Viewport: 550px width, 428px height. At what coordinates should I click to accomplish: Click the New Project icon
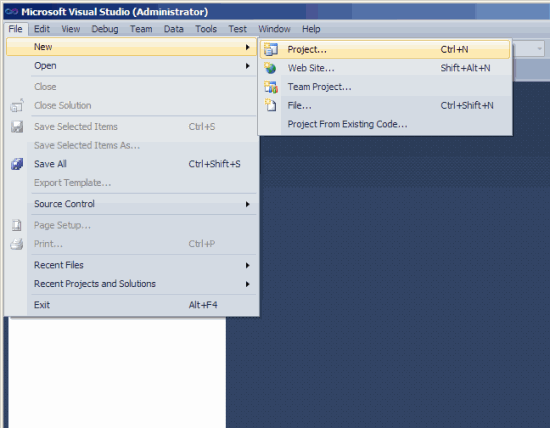[271, 49]
